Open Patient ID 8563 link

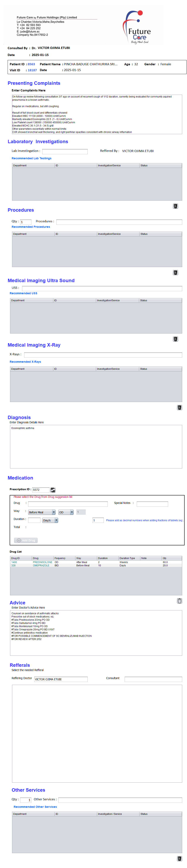31,64
